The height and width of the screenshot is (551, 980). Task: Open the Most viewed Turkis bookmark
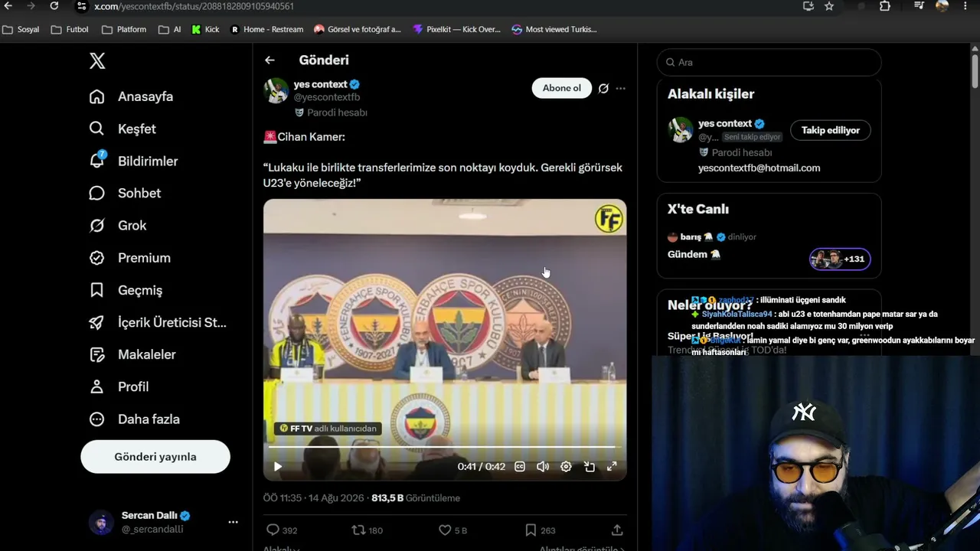554,29
